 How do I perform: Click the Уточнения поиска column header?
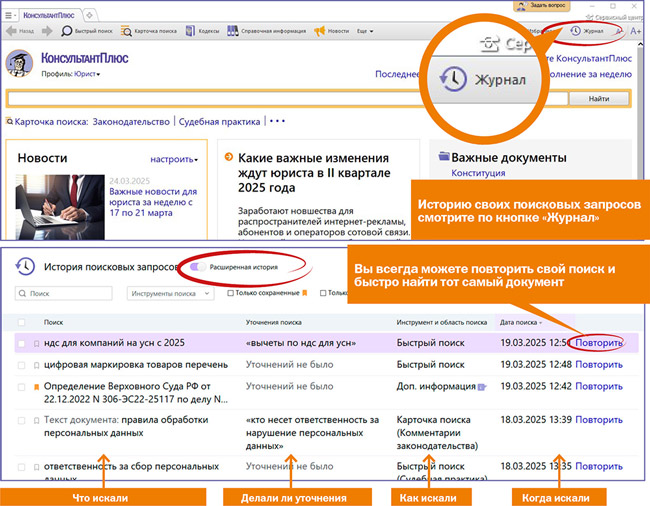(x=274, y=322)
